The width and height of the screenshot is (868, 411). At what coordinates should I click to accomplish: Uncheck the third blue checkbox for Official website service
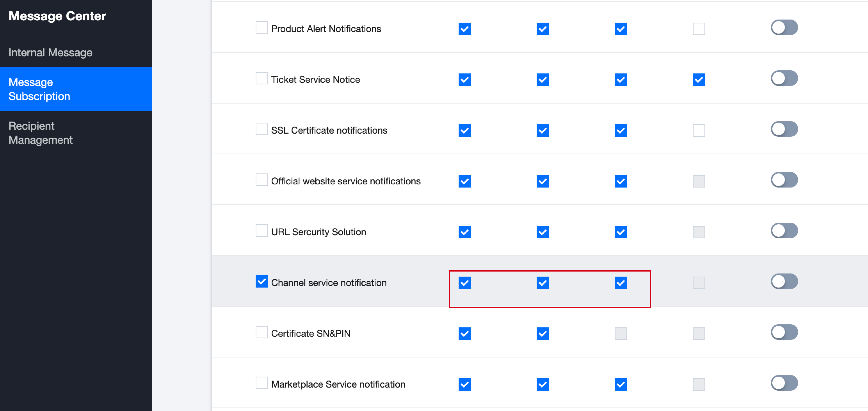click(621, 181)
